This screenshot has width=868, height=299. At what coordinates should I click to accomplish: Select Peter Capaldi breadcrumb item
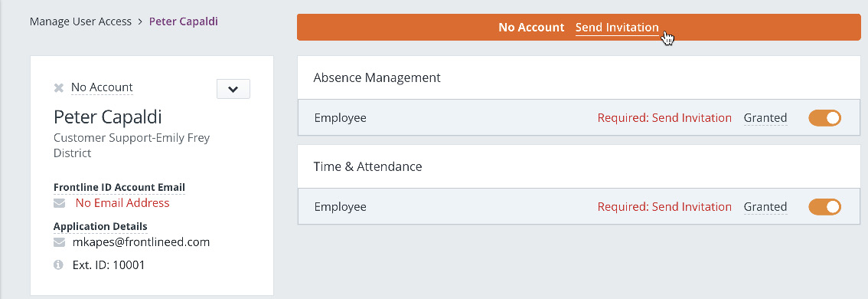coord(183,21)
